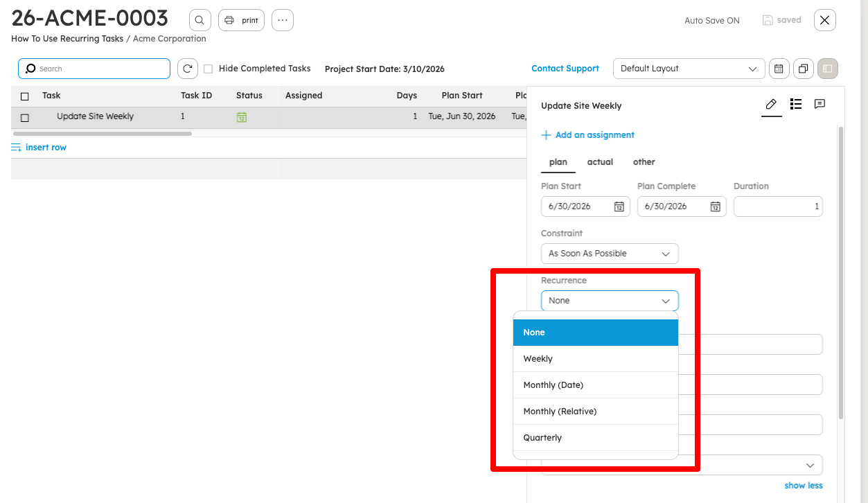
Task: Click the Task column header
Action: [x=51, y=96]
